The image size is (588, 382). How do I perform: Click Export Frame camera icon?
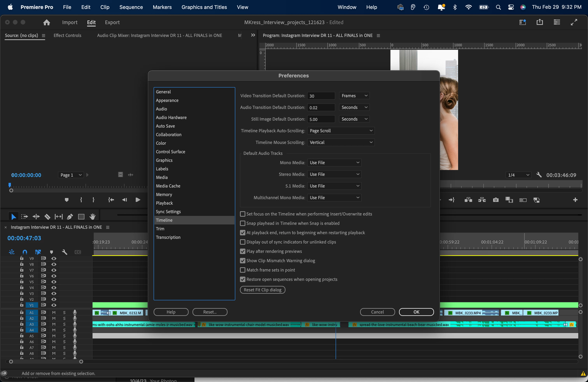click(x=495, y=200)
